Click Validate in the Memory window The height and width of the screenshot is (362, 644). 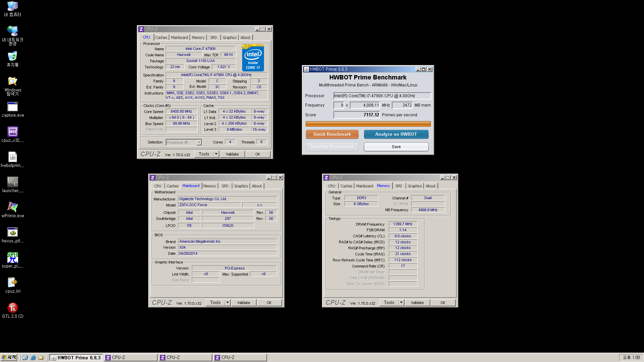(417, 303)
